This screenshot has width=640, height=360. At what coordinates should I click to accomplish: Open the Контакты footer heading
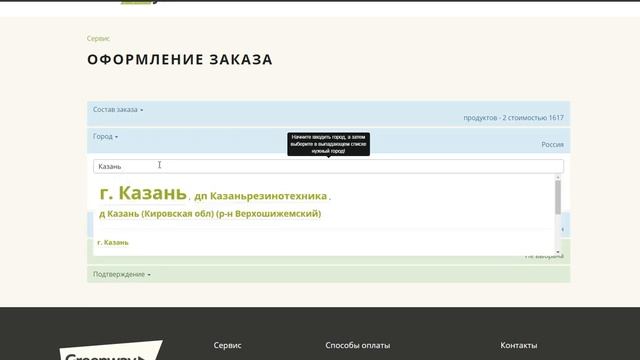pos(518,345)
